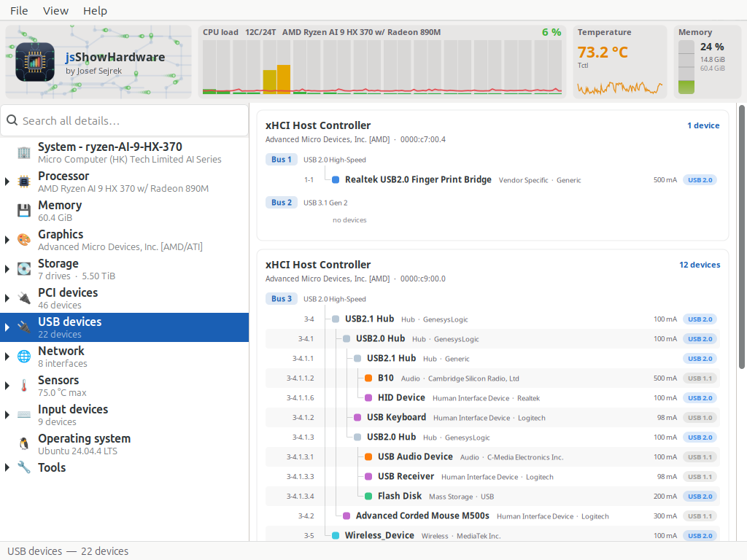Click B10 audio orange square icon
This screenshot has height=560, width=747.
coord(368,378)
